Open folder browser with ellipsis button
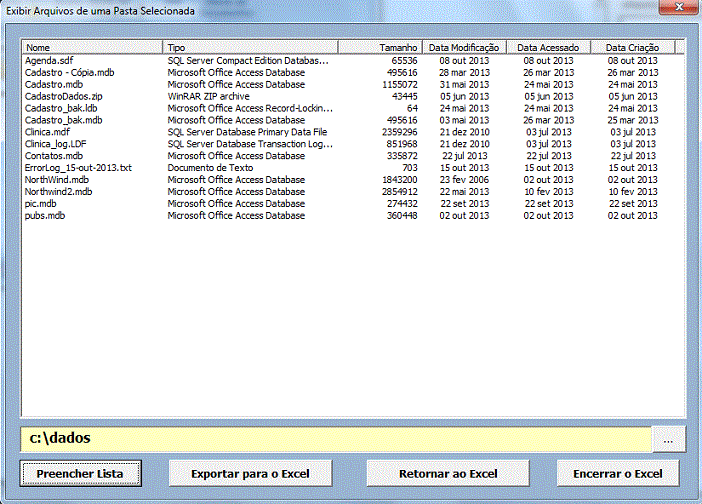This screenshot has width=702, height=504. tap(668, 440)
